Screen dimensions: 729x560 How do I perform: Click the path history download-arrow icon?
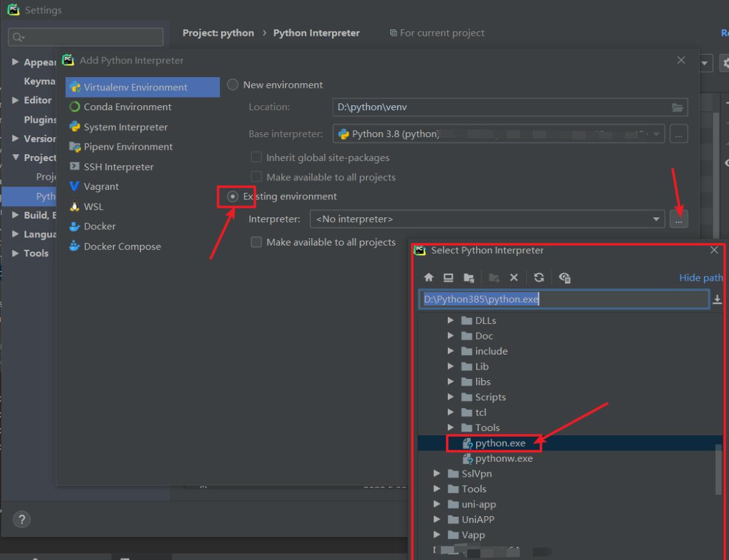(x=717, y=299)
